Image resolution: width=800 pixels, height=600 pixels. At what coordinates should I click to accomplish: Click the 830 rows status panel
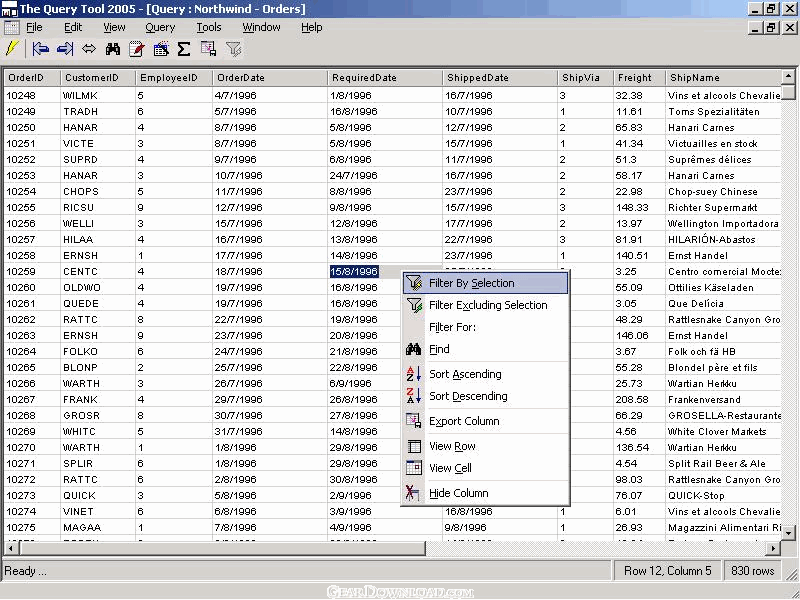point(753,570)
